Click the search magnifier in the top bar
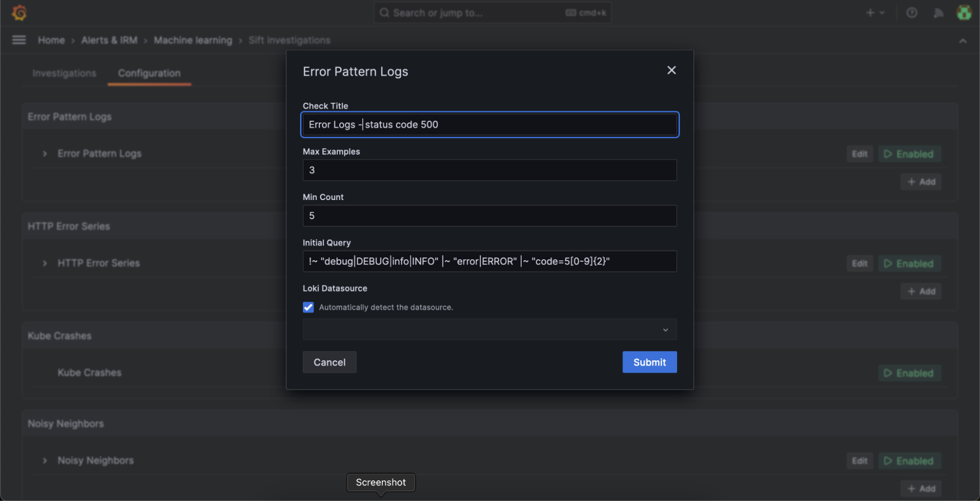980x501 pixels. point(384,13)
